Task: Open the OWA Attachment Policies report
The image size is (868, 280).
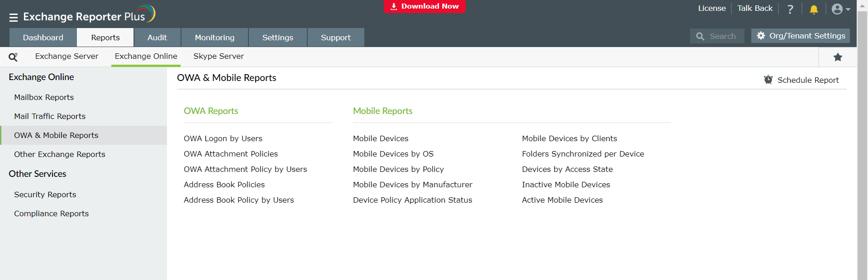Action: click(x=231, y=154)
